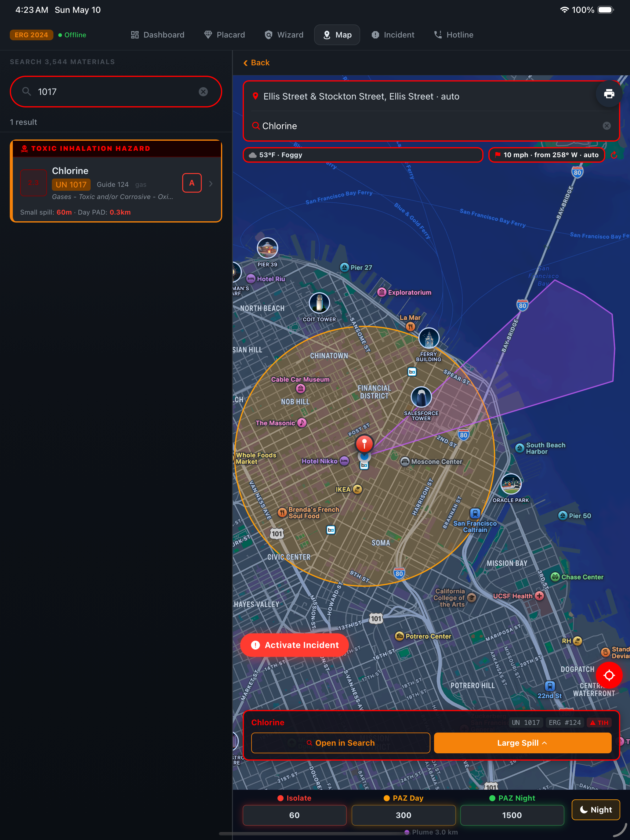The width and height of the screenshot is (630, 840).
Task: Click the 2.3 hazard class placard
Action: [33, 183]
